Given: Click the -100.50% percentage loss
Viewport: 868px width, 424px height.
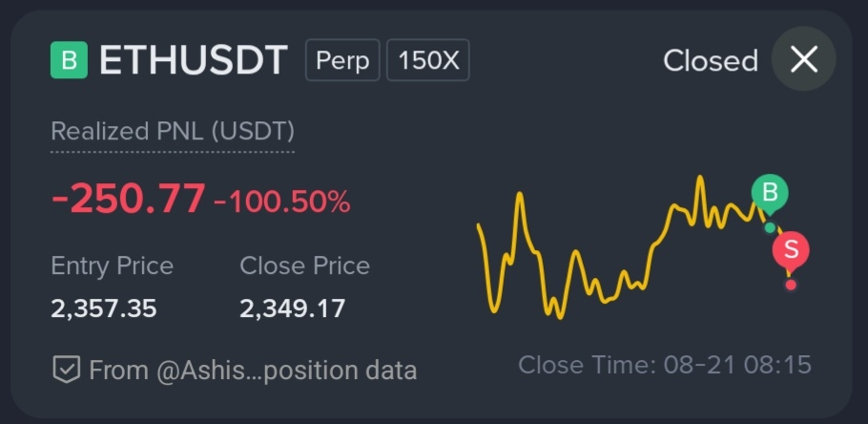Looking at the screenshot, I should tap(281, 201).
